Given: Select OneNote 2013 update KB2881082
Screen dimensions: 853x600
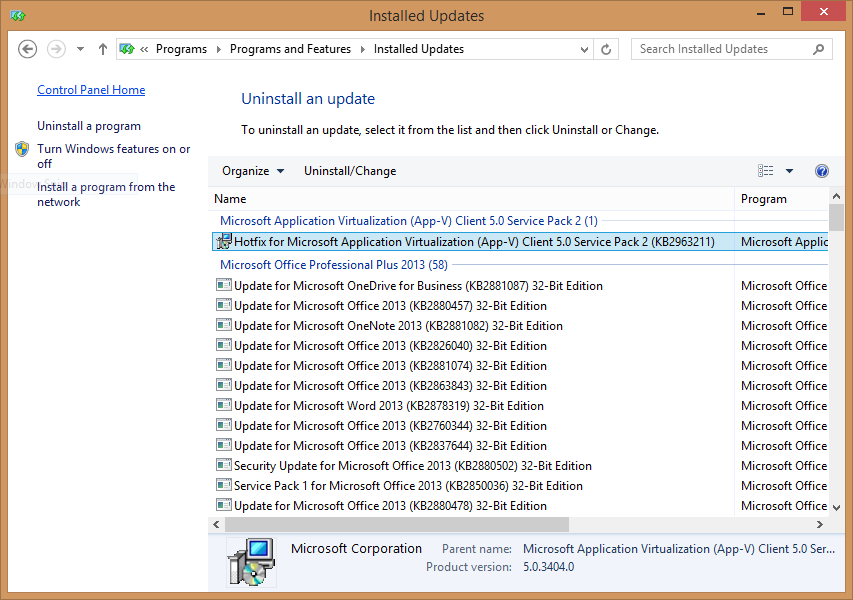Looking at the screenshot, I should click(x=520, y=326).
